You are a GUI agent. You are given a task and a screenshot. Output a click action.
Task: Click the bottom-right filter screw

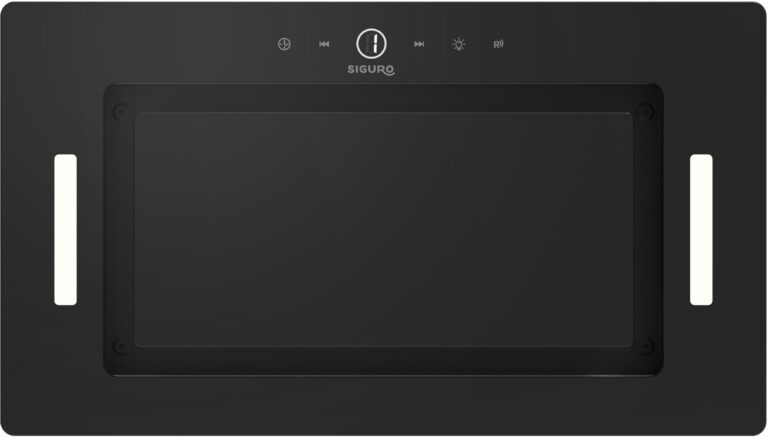[646, 346]
